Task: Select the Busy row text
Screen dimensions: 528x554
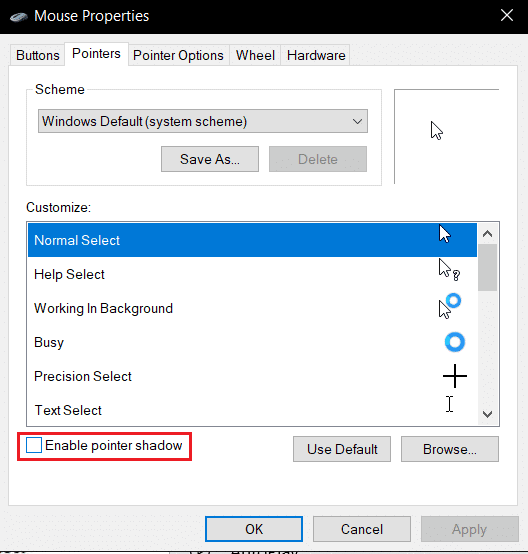Action: point(49,342)
